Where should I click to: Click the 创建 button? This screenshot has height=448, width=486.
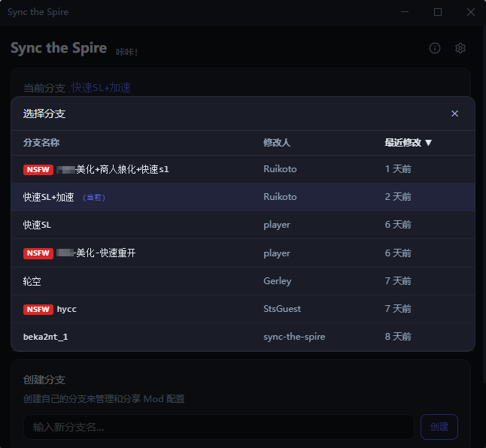pyautogui.click(x=439, y=427)
